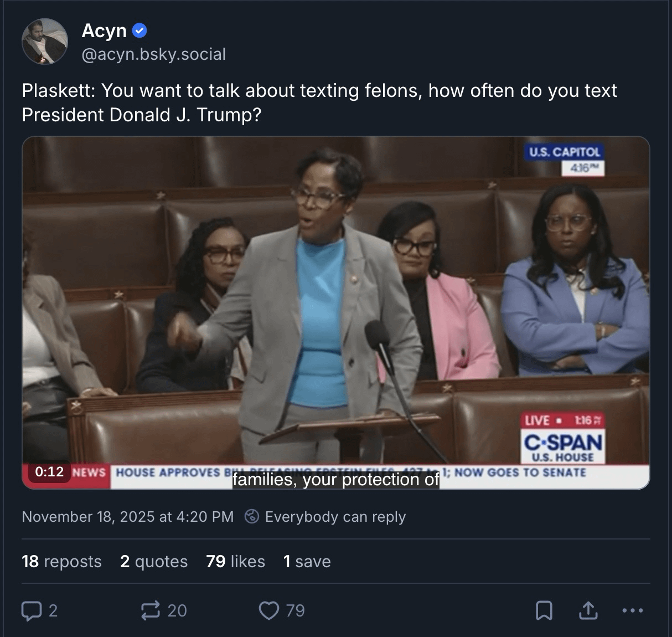Click the share upload icon
Screen dimensions: 672x637
click(588, 610)
